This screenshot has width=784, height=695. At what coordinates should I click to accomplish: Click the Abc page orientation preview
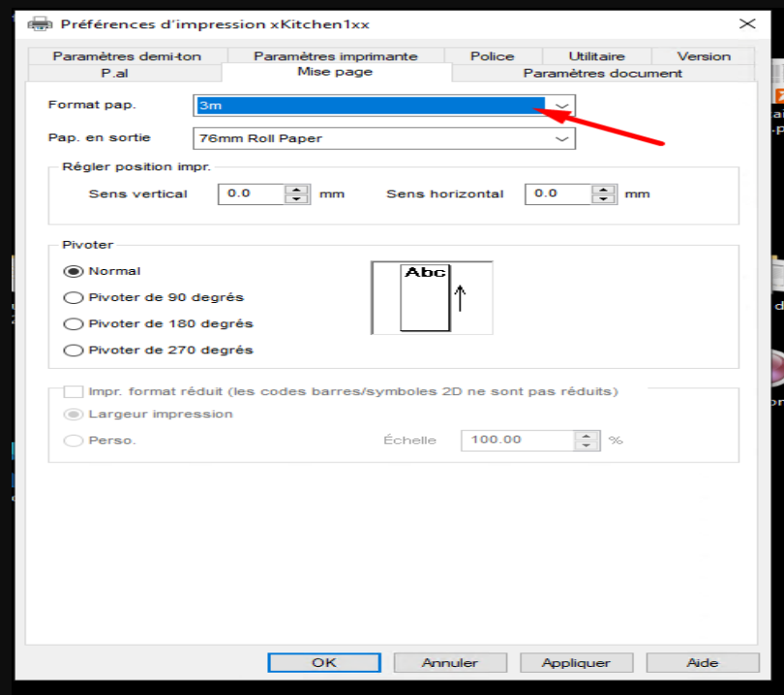432,297
